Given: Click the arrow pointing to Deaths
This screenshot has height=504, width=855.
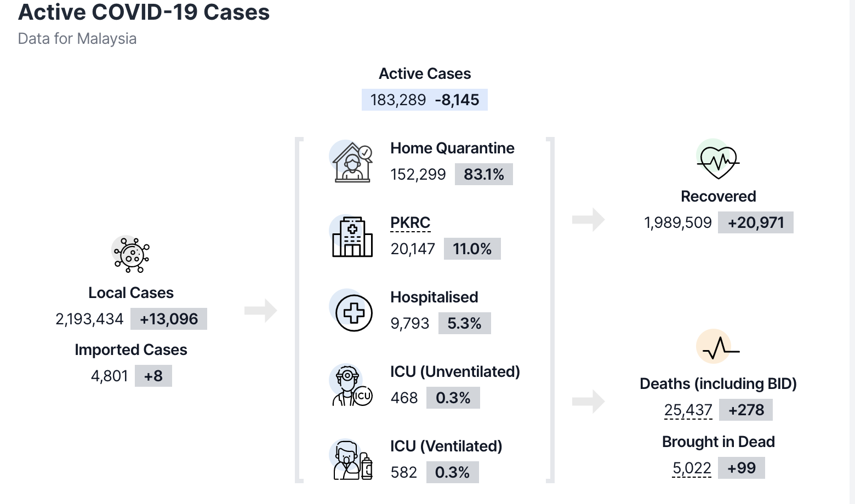Looking at the screenshot, I should (588, 402).
